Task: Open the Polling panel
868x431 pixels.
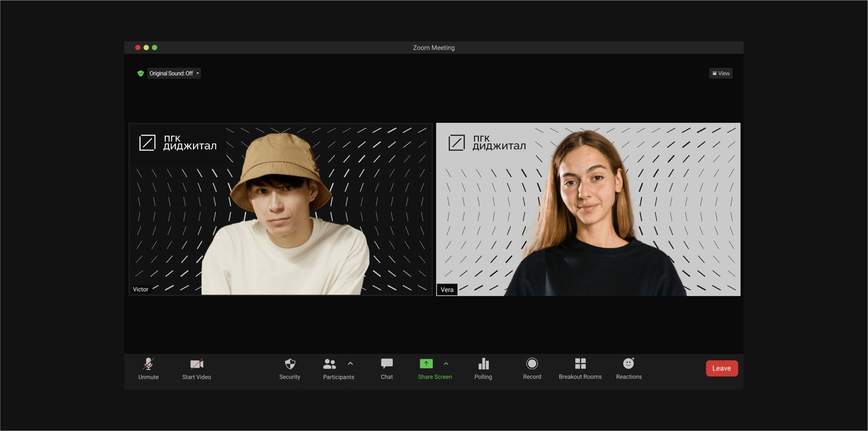Action: coord(483,369)
